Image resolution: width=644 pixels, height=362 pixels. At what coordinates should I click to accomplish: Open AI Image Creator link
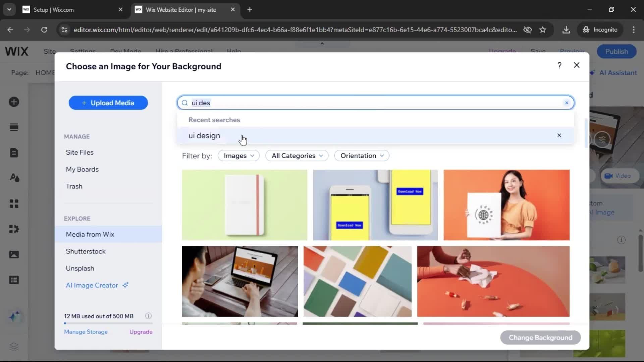pyautogui.click(x=92, y=285)
